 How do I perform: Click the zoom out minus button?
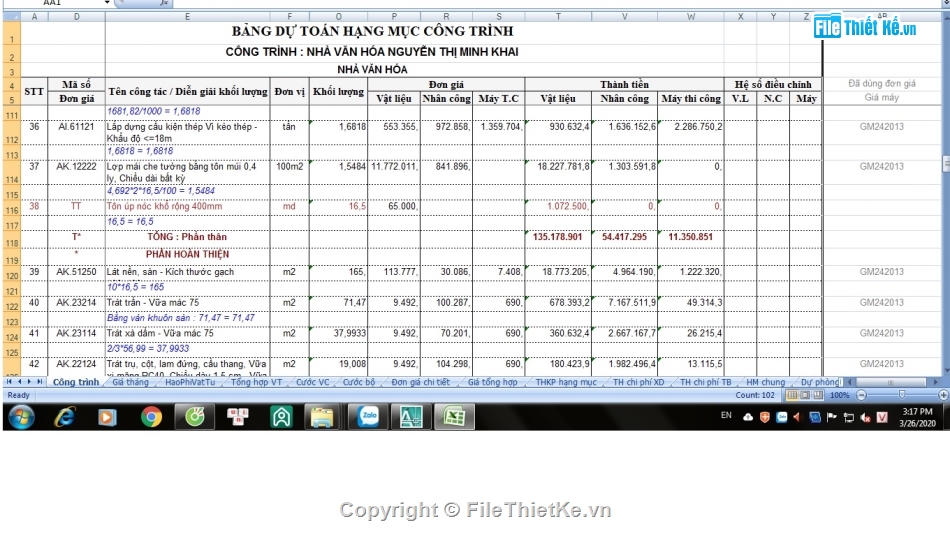point(861,395)
